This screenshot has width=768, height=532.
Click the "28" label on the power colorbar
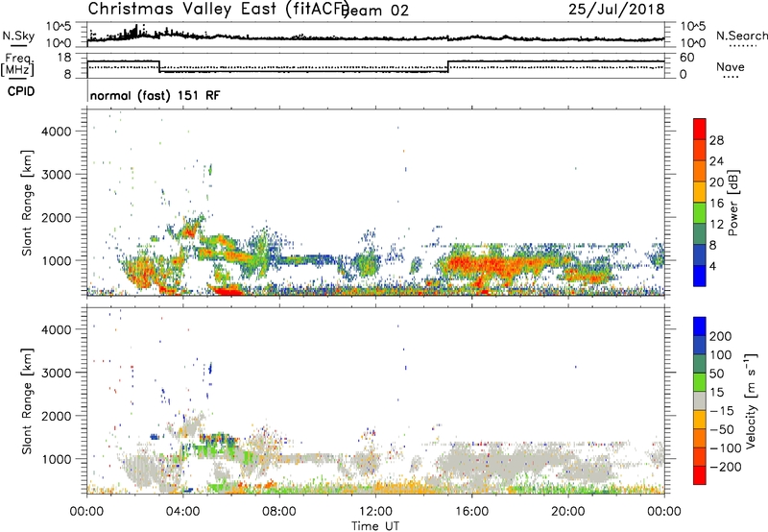(716, 140)
